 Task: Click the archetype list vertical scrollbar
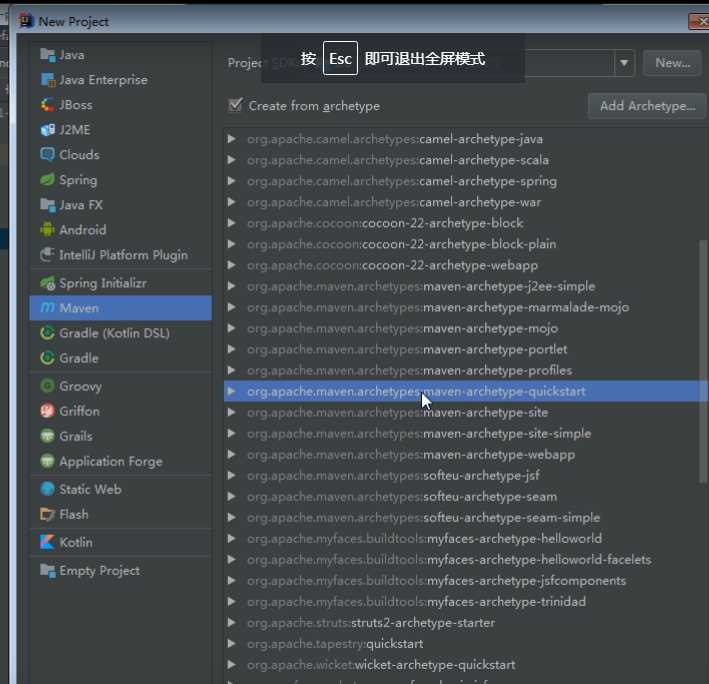[703, 362]
